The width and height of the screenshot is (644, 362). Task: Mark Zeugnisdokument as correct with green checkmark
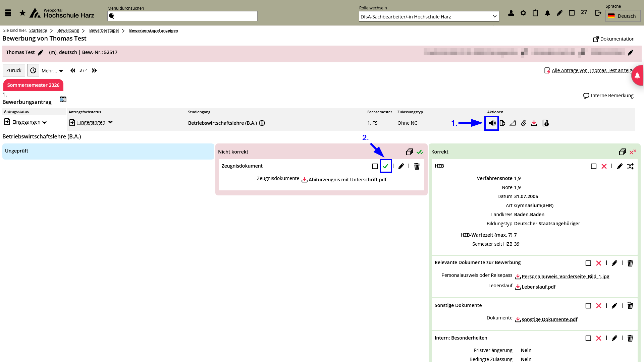tap(385, 166)
